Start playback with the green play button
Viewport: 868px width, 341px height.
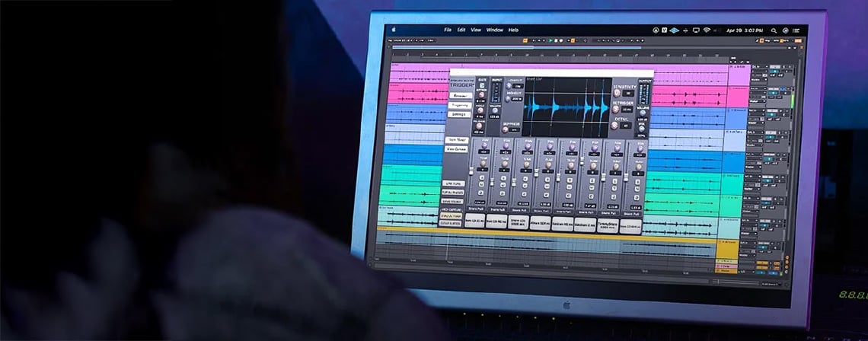coord(550,40)
